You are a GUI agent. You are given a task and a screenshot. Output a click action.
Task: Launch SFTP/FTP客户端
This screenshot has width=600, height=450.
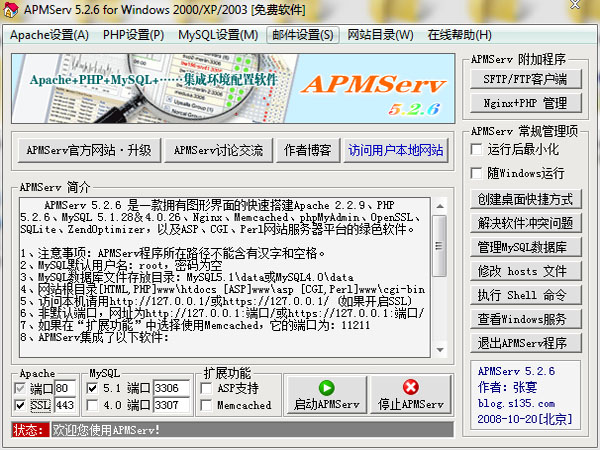click(525, 79)
